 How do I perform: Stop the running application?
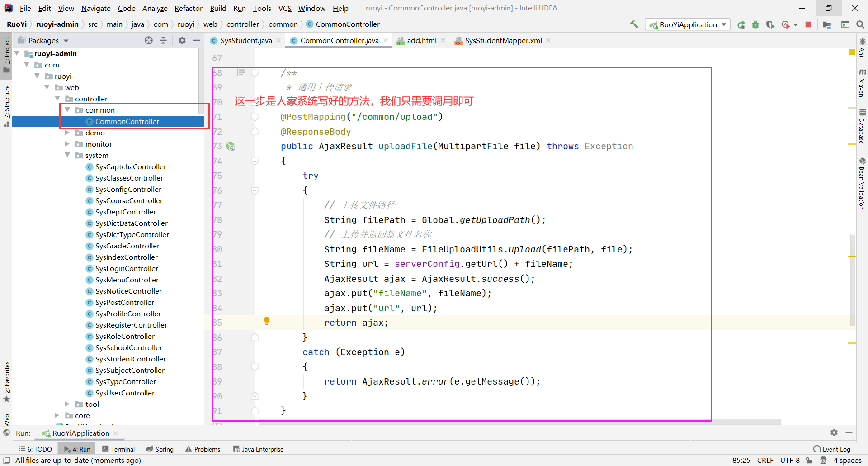pos(808,24)
